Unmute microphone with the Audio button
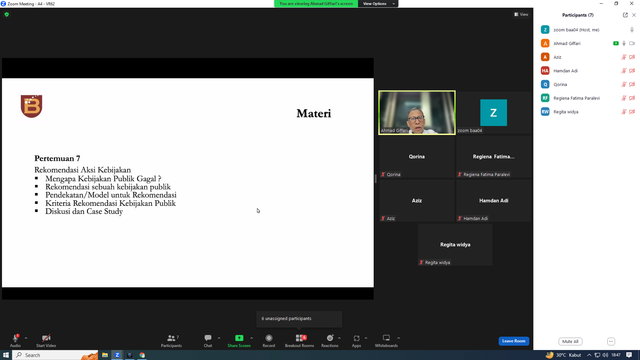640x360 pixels. click(16, 340)
